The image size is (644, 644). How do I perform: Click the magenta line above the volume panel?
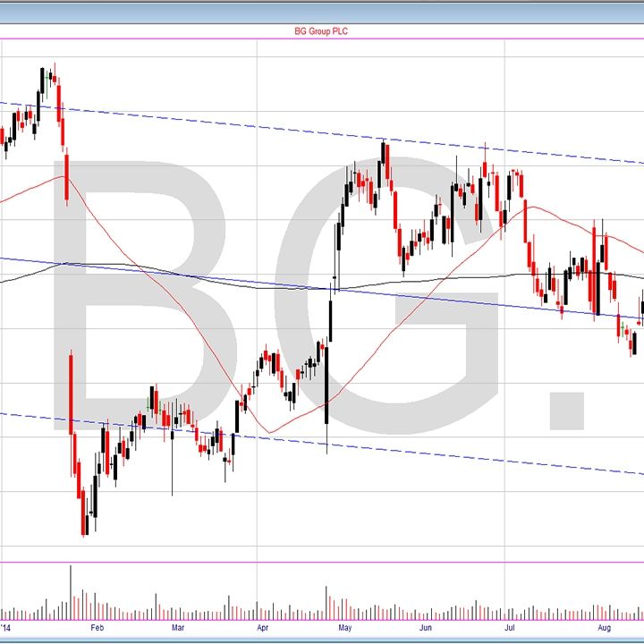click(x=322, y=563)
